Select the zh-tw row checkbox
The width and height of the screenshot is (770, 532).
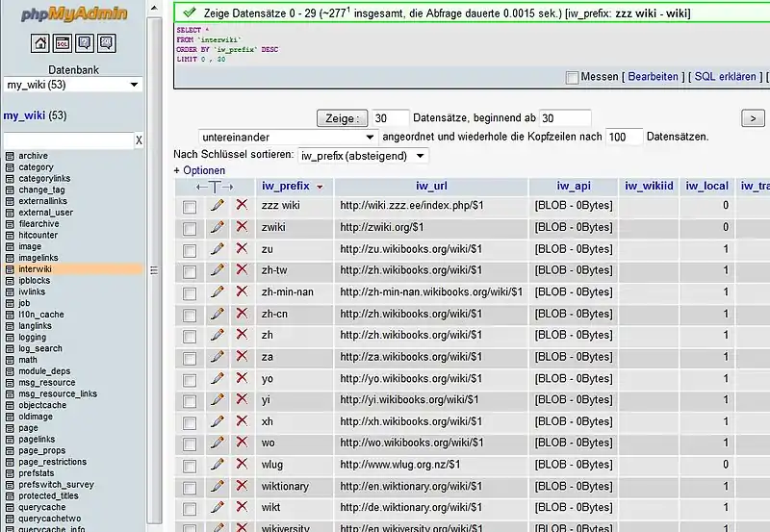(x=190, y=272)
